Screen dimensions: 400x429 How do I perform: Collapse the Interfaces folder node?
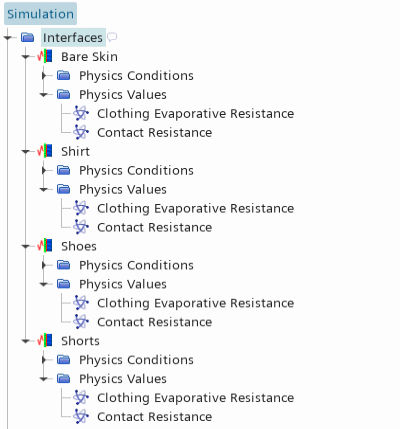point(8,38)
